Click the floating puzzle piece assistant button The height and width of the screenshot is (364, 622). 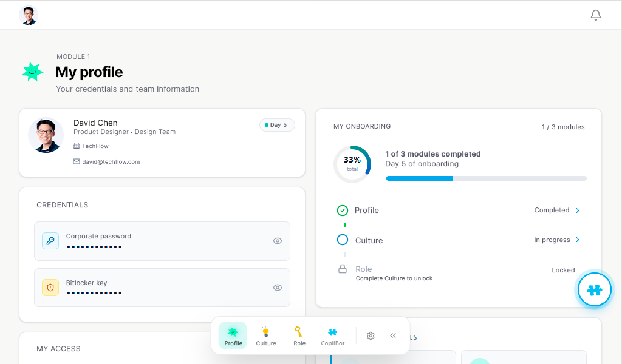[594, 289]
